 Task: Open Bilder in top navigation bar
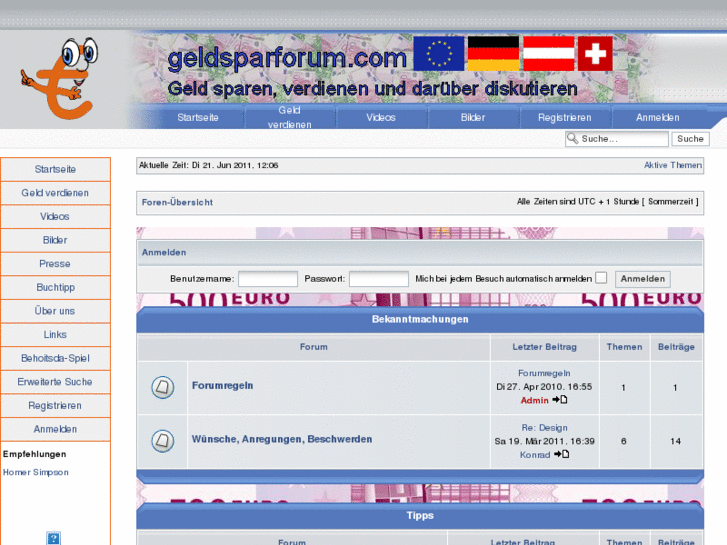pyautogui.click(x=472, y=117)
